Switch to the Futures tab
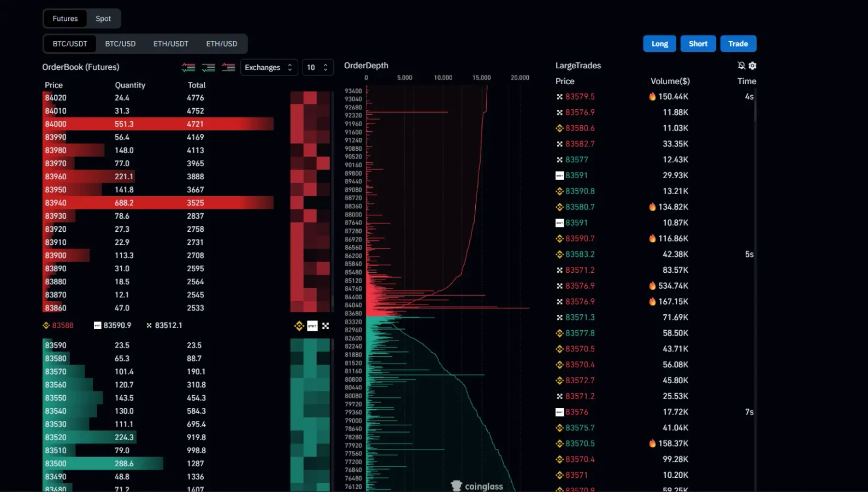The image size is (868, 492). click(65, 19)
